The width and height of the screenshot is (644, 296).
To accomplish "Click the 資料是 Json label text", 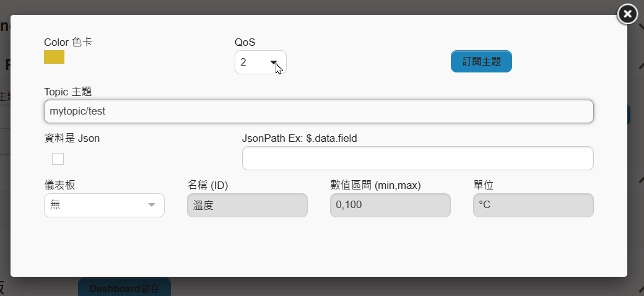I will [x=72, y=138].
